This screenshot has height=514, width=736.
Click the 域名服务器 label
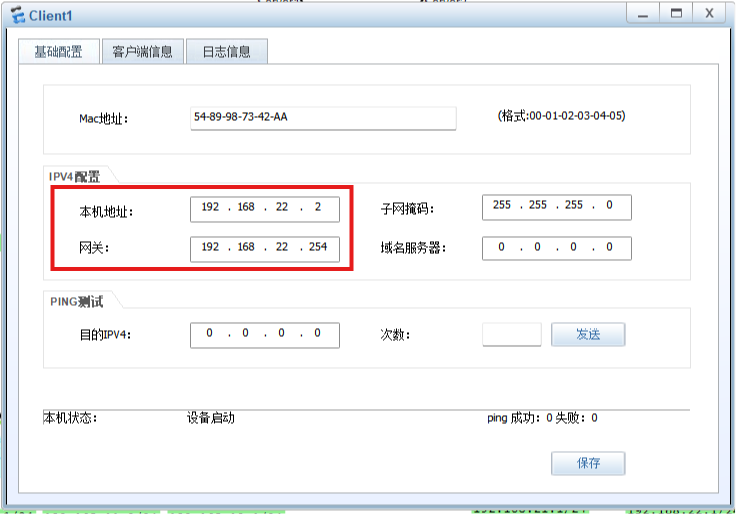point(413,247)
